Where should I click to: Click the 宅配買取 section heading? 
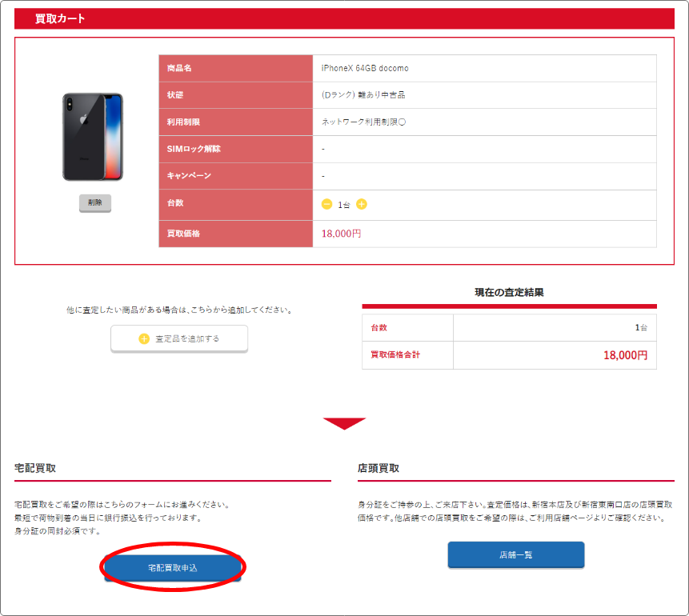coord(35,468)
